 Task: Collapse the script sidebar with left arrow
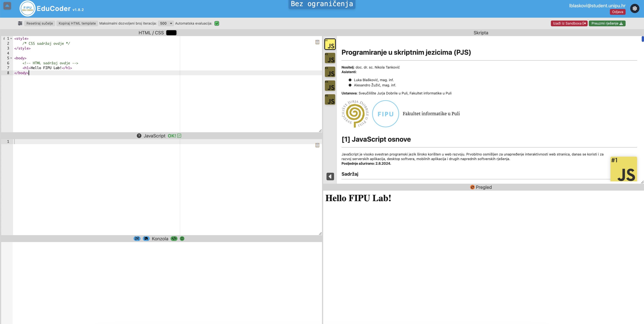pyautogui.click(x=330, y=176)
